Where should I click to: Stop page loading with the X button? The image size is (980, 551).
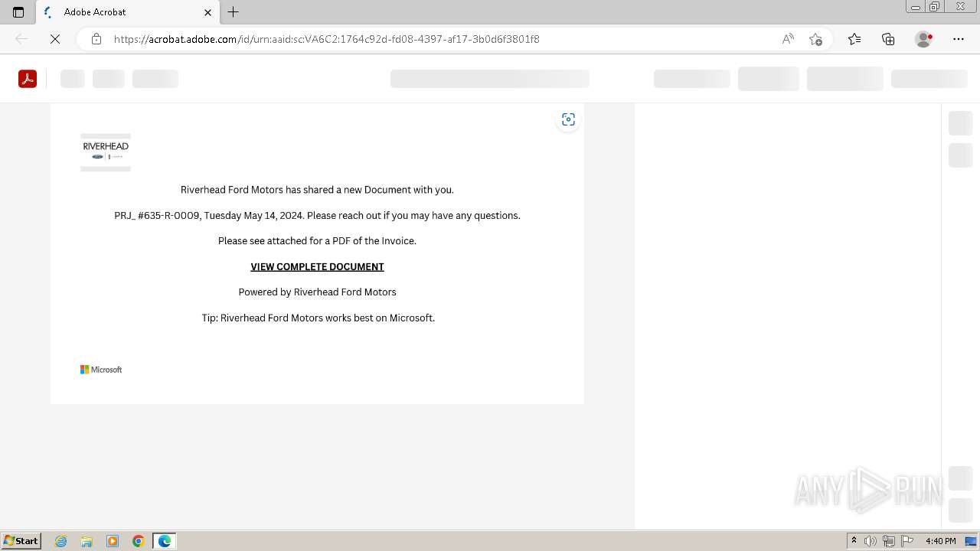tap(55, 39)
